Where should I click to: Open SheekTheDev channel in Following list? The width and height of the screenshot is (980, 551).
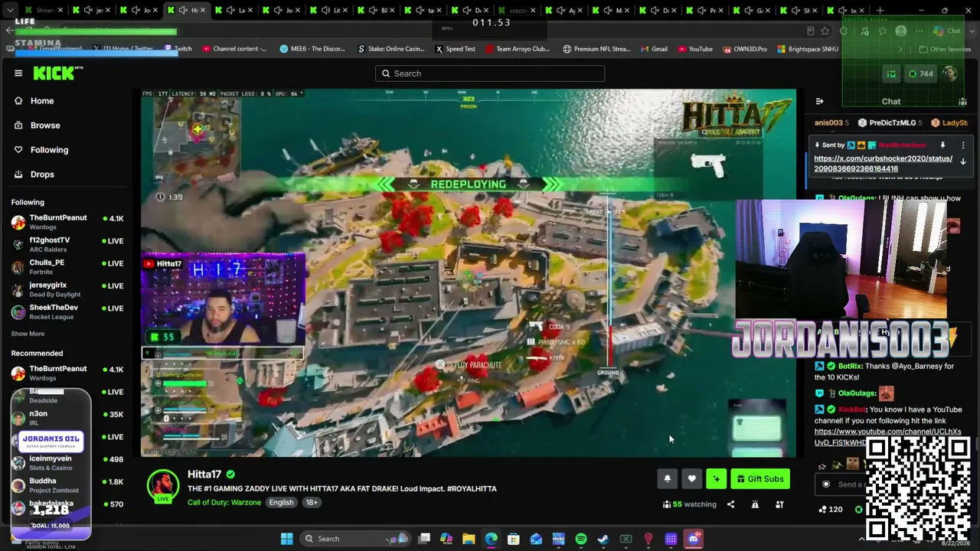67,311
